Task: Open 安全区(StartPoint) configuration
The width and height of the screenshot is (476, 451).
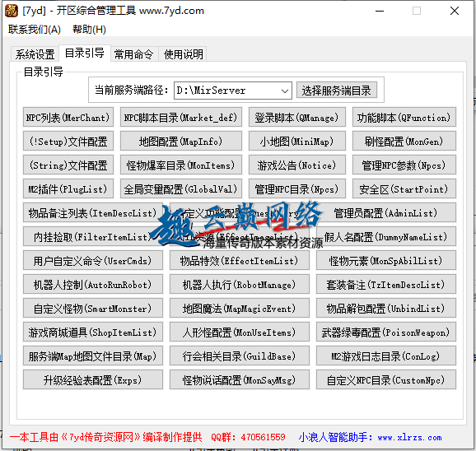Action: 404,189
